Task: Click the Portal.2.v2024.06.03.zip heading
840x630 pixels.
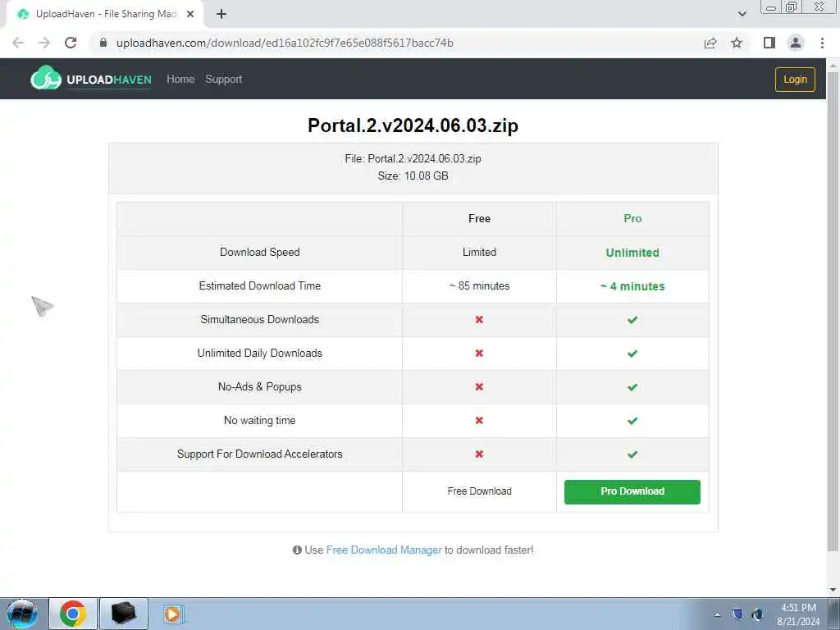Action: [413, 126]
